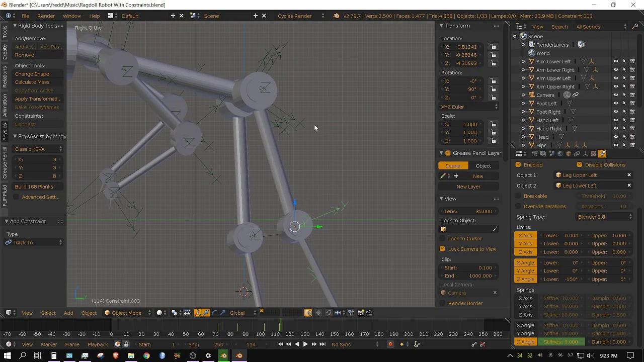Click the Grease Pencil draw pencil icon
Screen dimensions: 644x362
click(443, 175)
